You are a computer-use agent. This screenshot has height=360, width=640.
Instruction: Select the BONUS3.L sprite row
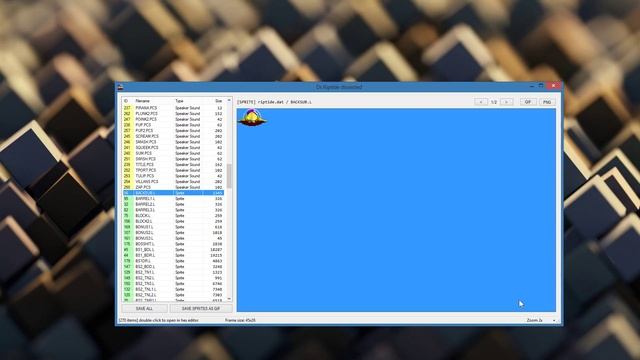173,238
